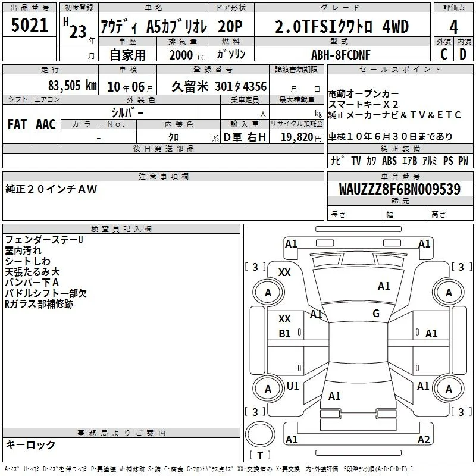Click the front-left tire circle marked A
The width and height of the screenshot is (476, 476).
pyautogui.click(x=268, y=293)
